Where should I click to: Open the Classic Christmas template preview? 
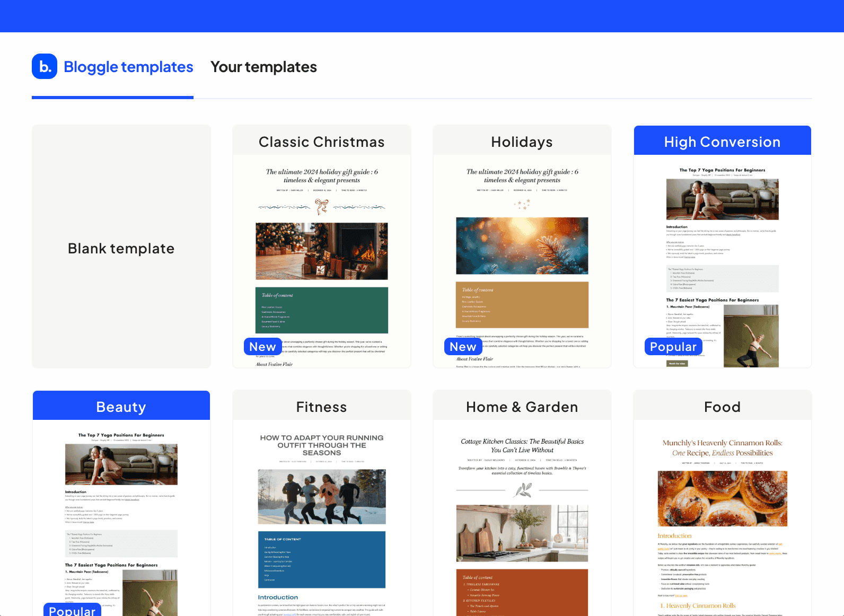pyautogui.click(x=322, y=261)
